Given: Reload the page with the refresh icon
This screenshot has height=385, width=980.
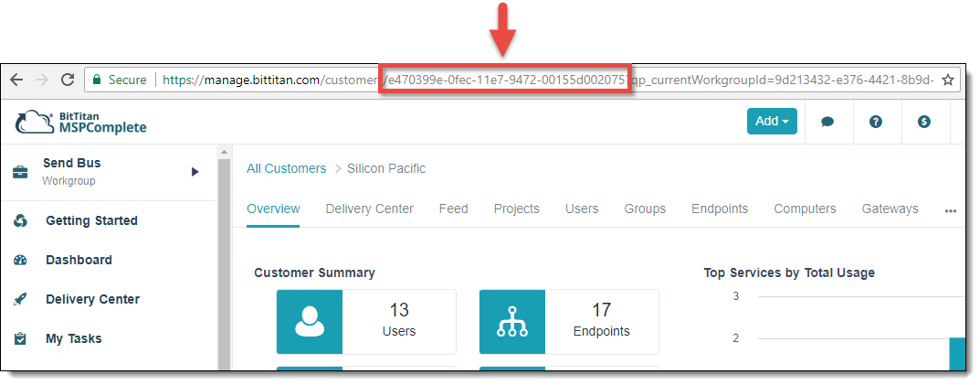Looking at the screenshot, I should 68,80.
